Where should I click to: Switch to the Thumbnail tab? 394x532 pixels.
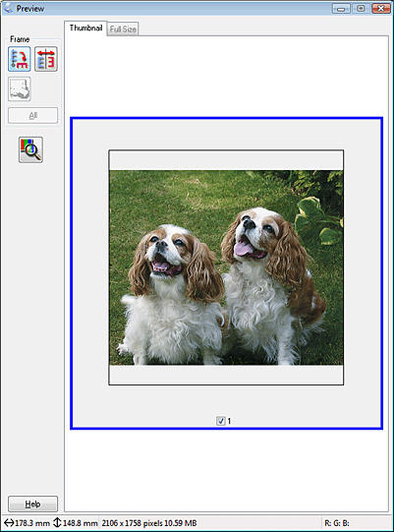pyautogui.click(x=85, y=28)
